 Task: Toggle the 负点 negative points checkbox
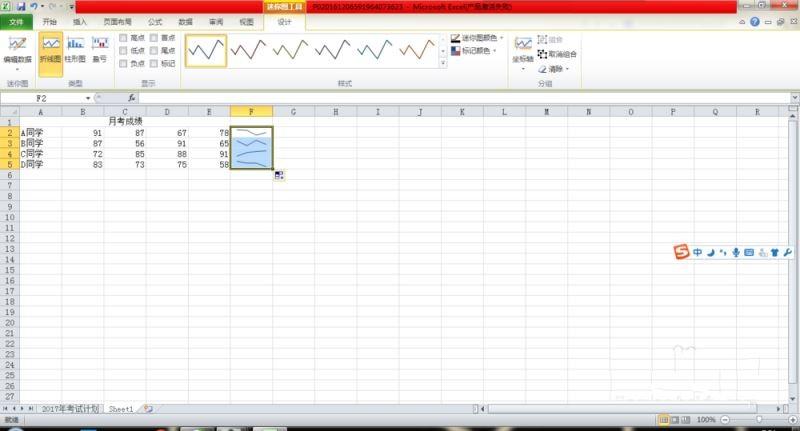point(123,63)
